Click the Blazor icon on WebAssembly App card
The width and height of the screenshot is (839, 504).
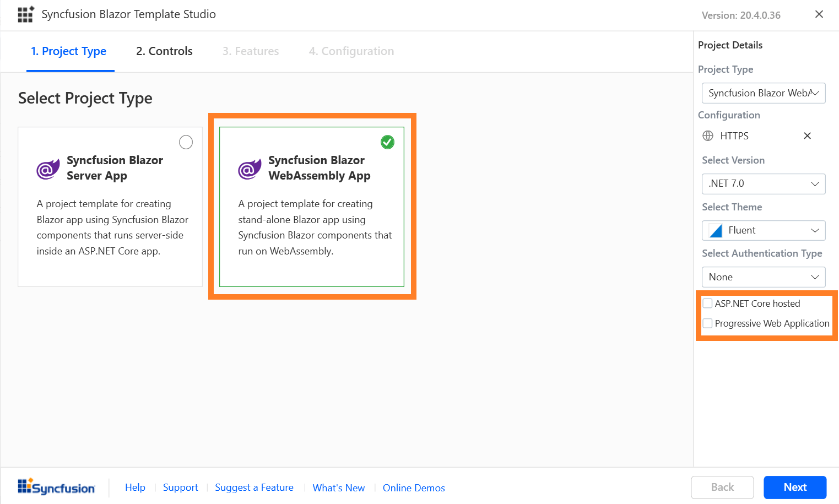[x=250, y=169]
